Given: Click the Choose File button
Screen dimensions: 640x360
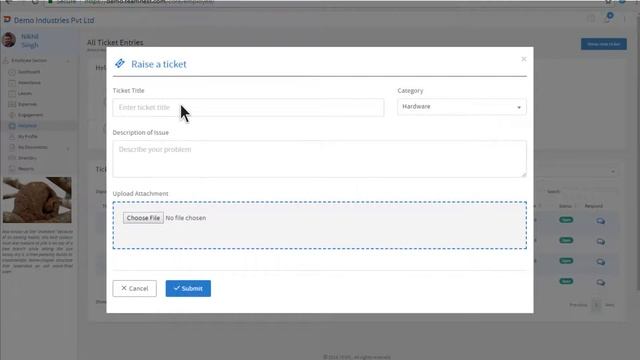Looking at the screenshot, I should pos(143,218).
